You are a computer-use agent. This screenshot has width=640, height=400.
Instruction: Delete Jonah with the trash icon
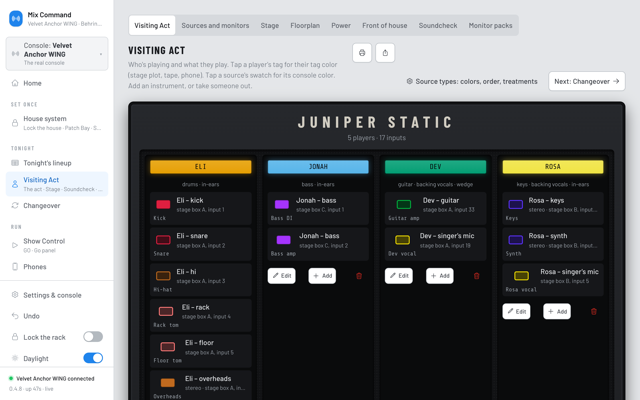(359, 276)
